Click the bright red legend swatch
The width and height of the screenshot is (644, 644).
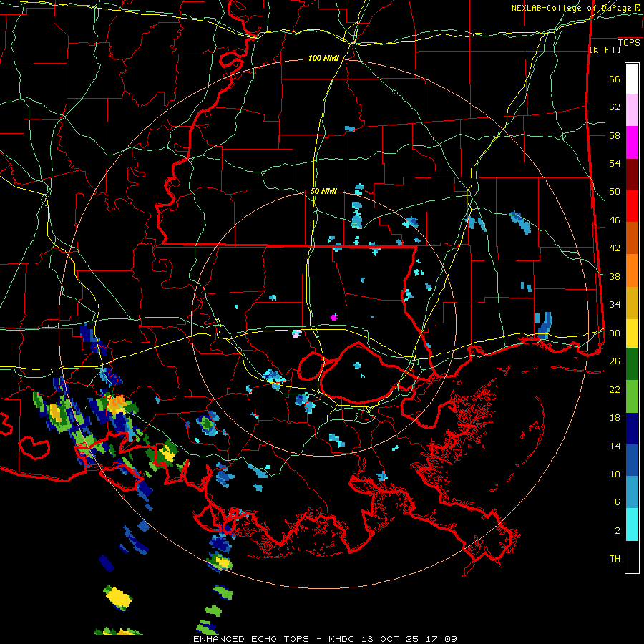(x=632, y=207)
